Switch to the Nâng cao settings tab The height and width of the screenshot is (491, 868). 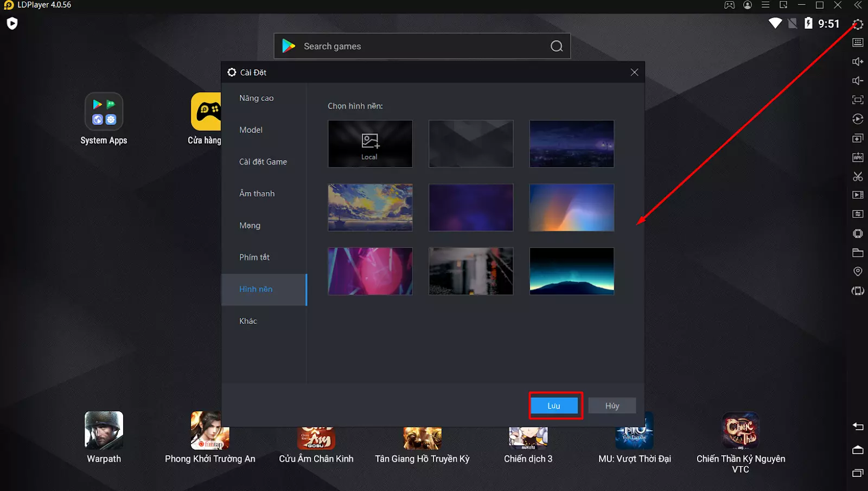click(x=257, y=98)
